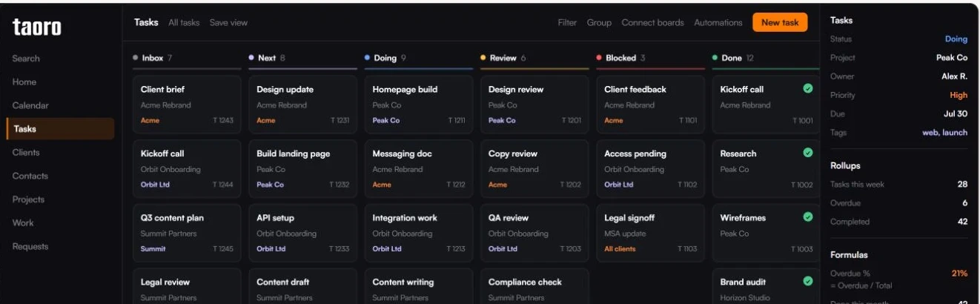
Task: Switch to the Tasks view tab
Action: (x=146, y=22)
